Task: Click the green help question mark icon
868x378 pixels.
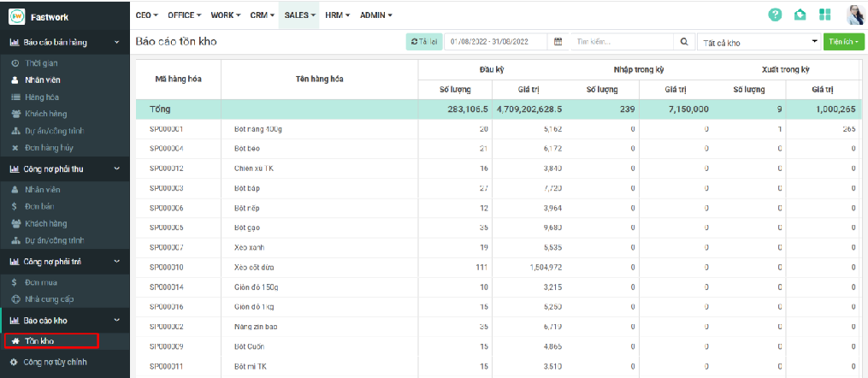Action: 776,15
